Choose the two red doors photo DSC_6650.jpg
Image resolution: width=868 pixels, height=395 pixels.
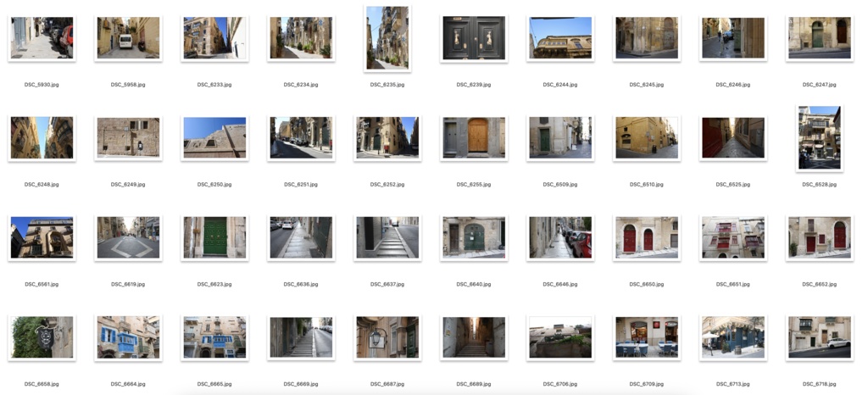point(647,237)
